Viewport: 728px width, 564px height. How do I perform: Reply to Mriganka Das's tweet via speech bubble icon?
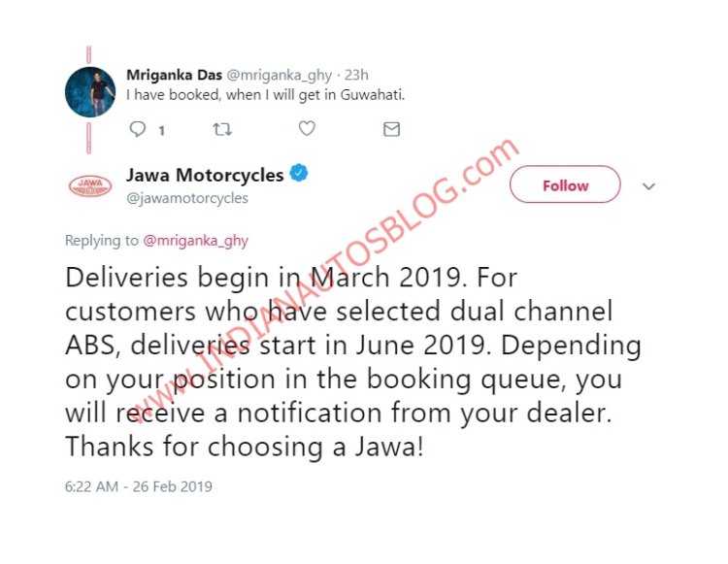point(138,129)
